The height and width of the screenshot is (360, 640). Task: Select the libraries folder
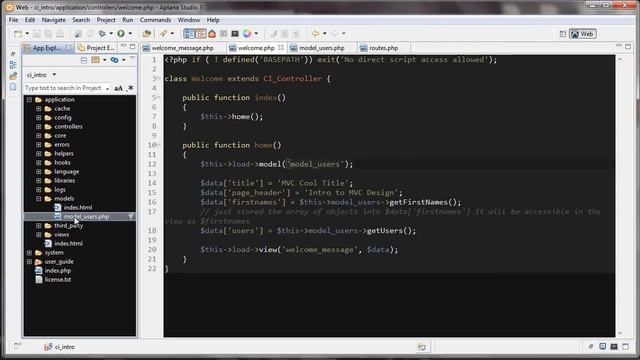tap(64, 181)
